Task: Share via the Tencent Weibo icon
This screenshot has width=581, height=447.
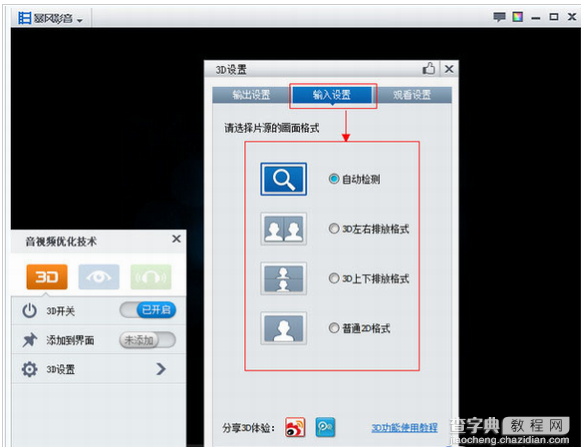Action: click(x=325, y=427)
